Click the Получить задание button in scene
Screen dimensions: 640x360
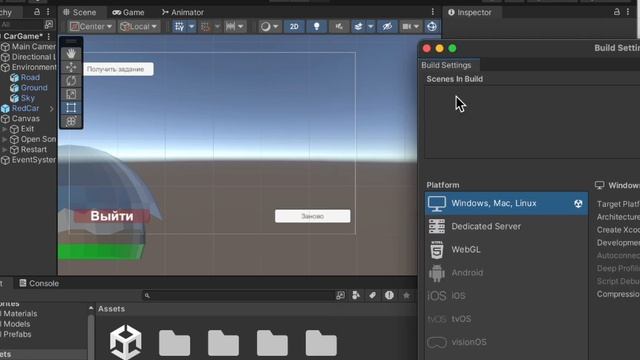pos(118,69)
